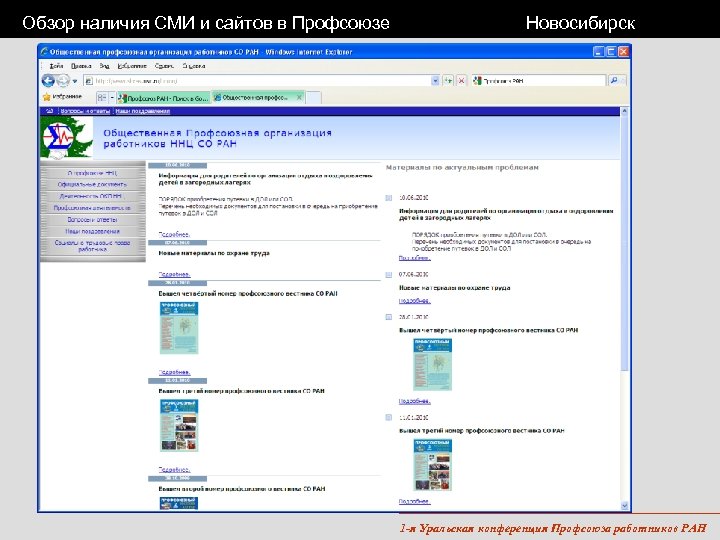Open a new blank tab button

click(x=314, y=97)
